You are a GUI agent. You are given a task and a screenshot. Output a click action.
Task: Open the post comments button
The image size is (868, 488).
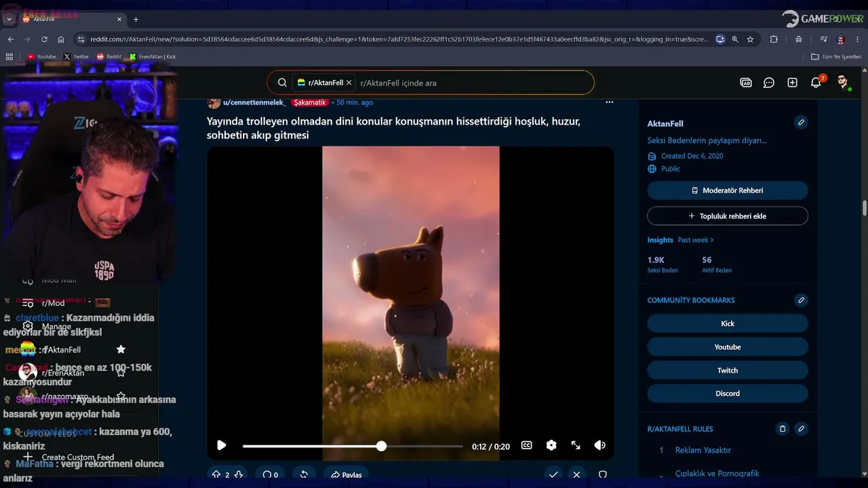pyautogui.click(x=271, y=475)
